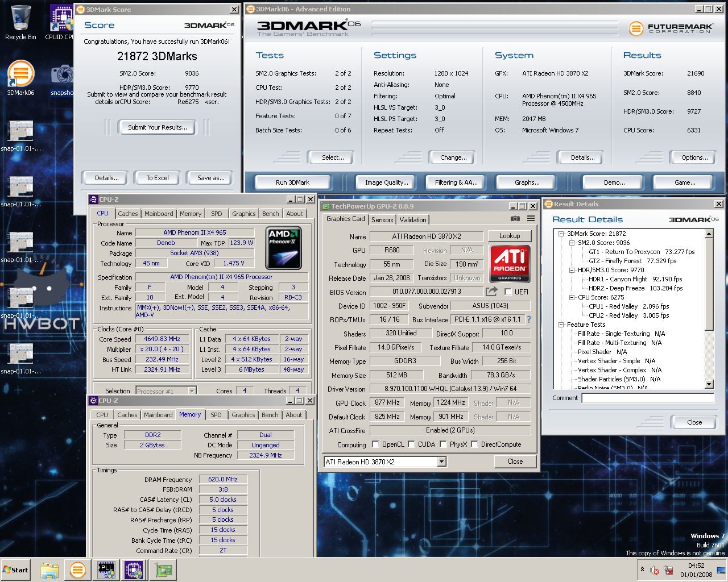
Task: Select HDR2 - Deep Freeze row
Action: [635, 288]
